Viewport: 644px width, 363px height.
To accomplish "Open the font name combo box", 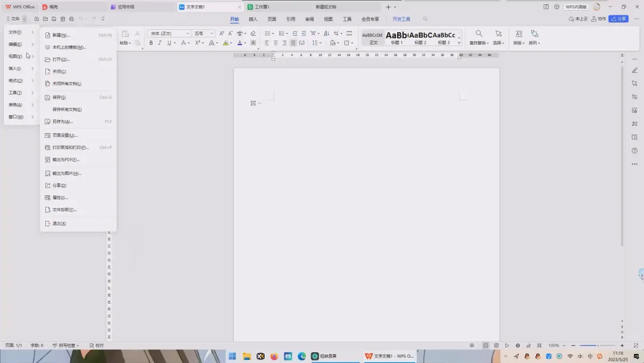I will coord(169,33).
